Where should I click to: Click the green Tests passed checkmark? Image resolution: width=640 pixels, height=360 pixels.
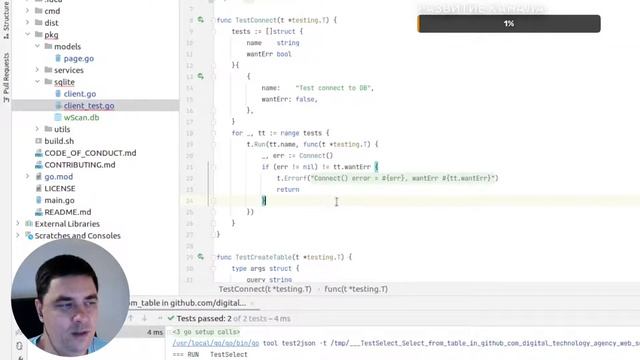tap(171, 318)
